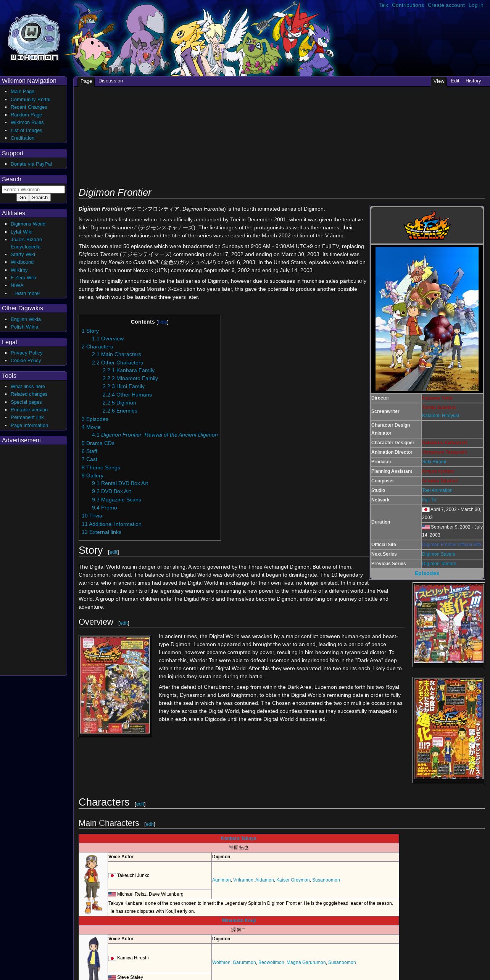
Task: Jump to 2.2.1 Kanbara Family in Contents
Action: pyautogui.click(x=129, y=371)
